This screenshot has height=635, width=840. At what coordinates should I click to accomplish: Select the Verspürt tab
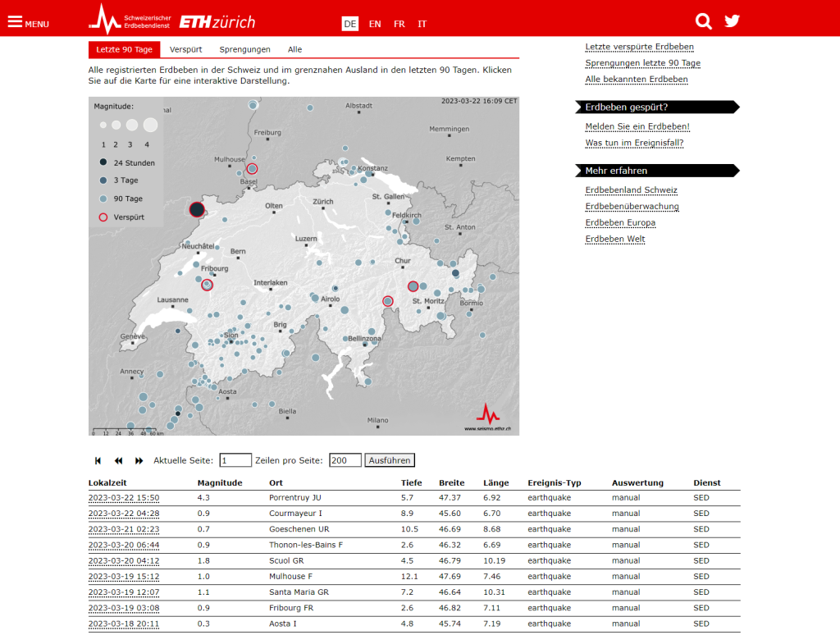coord(186,49)
